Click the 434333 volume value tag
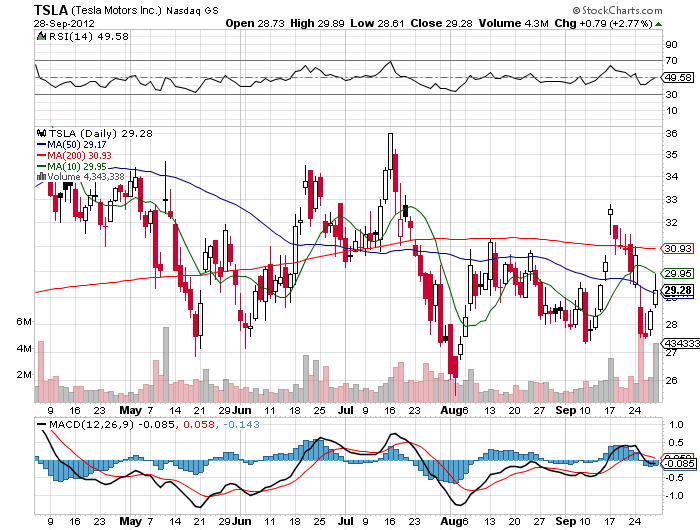 tap(678, 343)
